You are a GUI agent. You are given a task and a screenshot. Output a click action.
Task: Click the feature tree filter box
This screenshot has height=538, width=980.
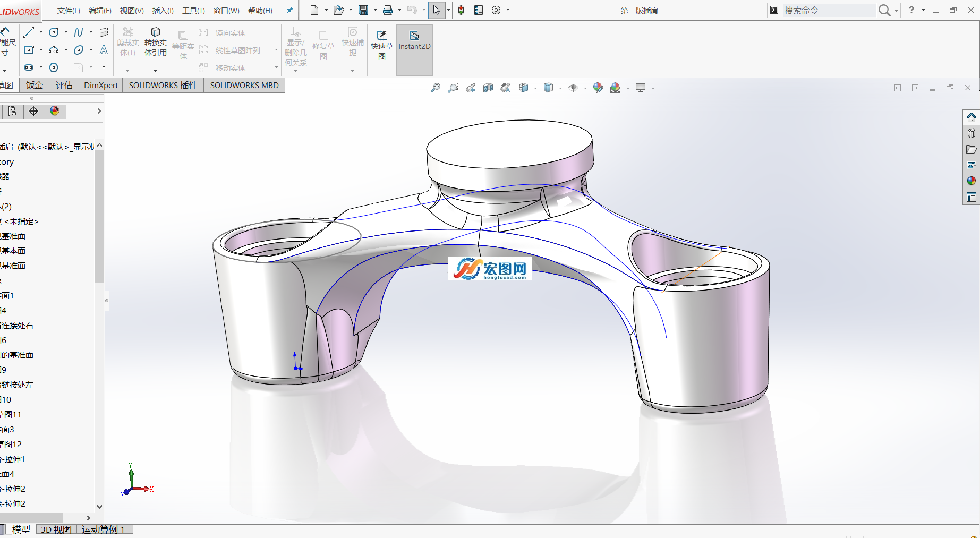[51, 130]
